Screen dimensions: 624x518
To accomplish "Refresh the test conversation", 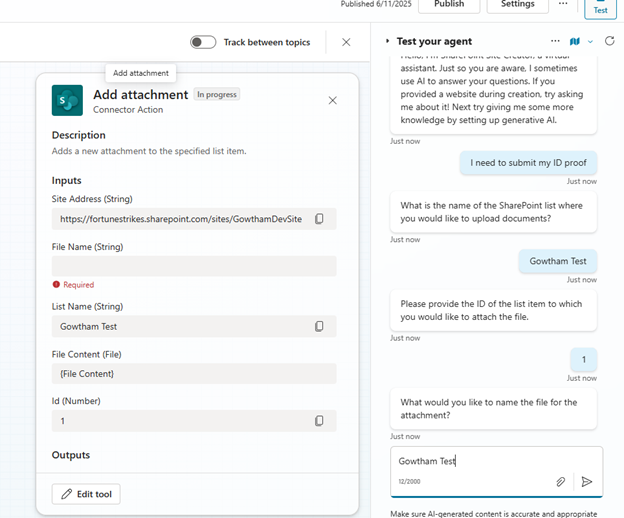I will pyautogui.click(x=608, y=41).
